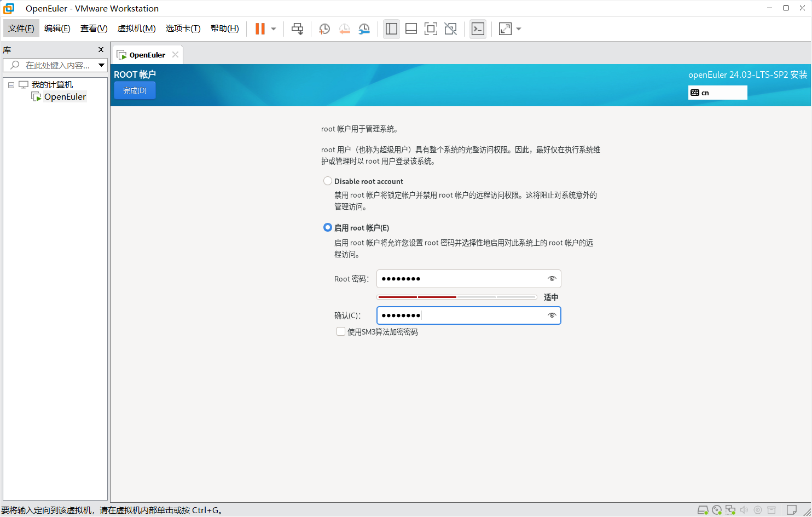This screenshot has height=517, width=812.
Task: Close the OpenEuler tab
Action: pyautogui.click(x=175, y=55)
